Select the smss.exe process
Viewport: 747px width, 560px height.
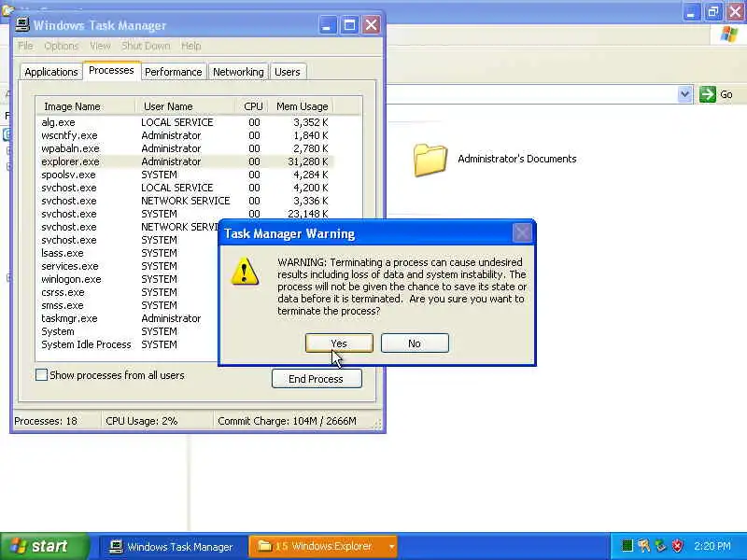pyautogui.click(x=129, y=305)
